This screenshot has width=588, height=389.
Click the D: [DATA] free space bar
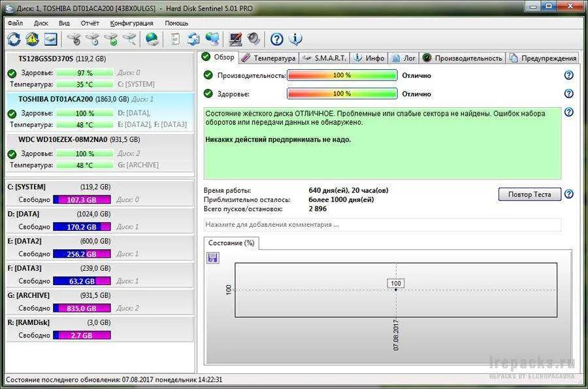click(82, 227)
